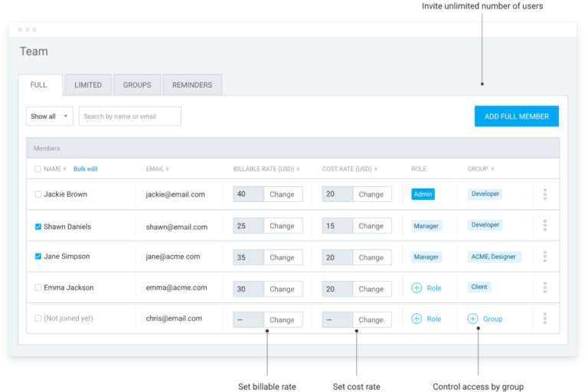588x392 pixels.
Task: Click the plus Group icon for chris@email.com
Action: [472, 318]
